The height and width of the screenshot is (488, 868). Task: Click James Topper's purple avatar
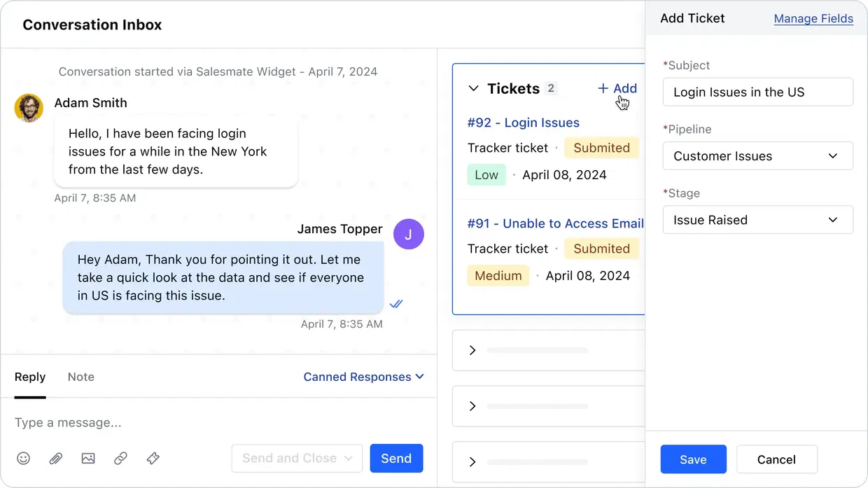pyautogui.click(x=409, y=234)
